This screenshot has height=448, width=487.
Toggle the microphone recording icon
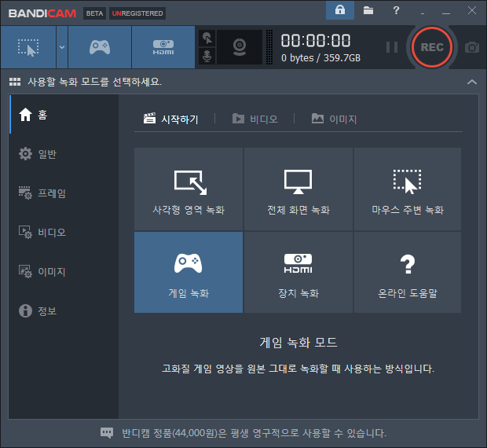(x=207, y=57)
